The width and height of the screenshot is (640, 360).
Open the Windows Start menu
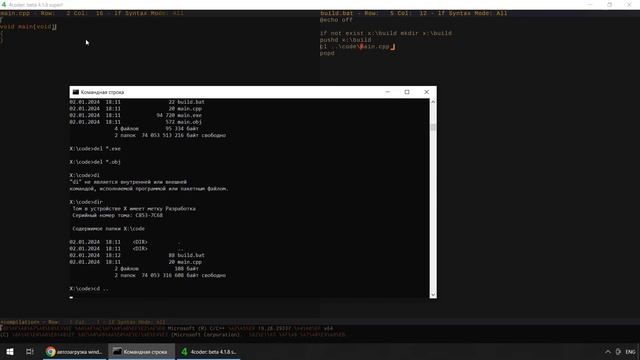[x=10, y=351]
